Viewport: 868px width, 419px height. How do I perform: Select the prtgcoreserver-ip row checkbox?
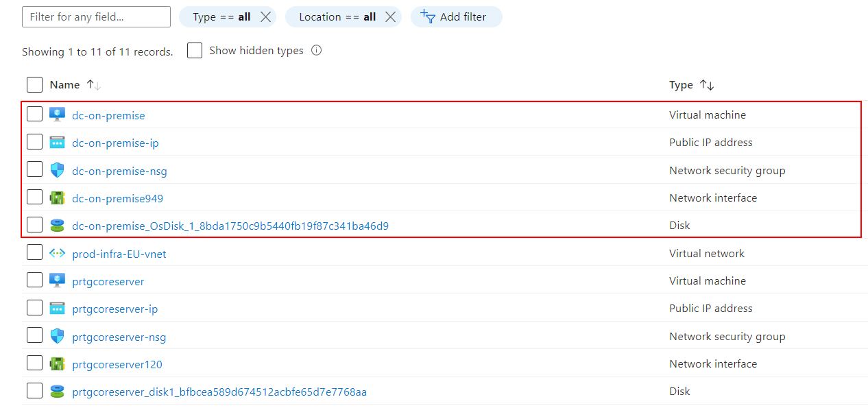coord(34,308)
